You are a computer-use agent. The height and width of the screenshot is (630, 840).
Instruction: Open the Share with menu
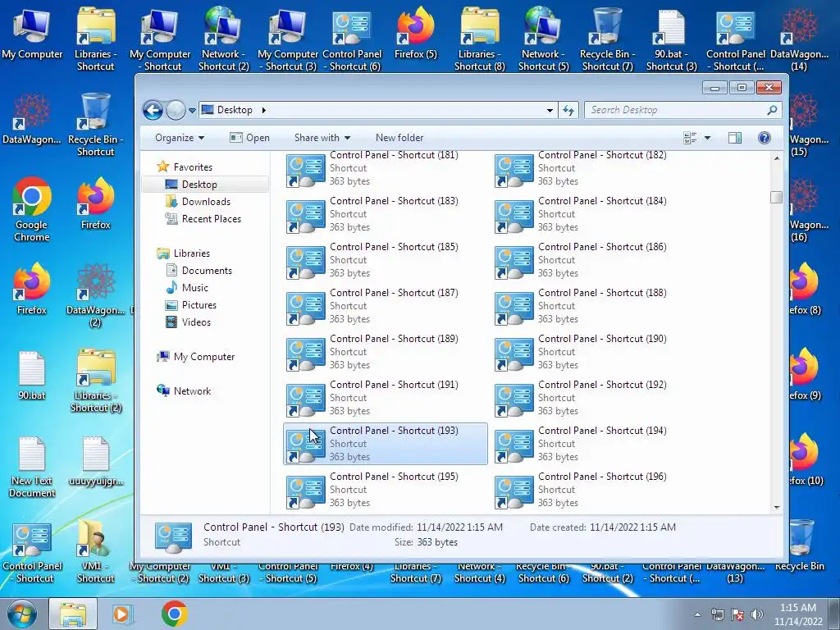(x=322, y=138)
